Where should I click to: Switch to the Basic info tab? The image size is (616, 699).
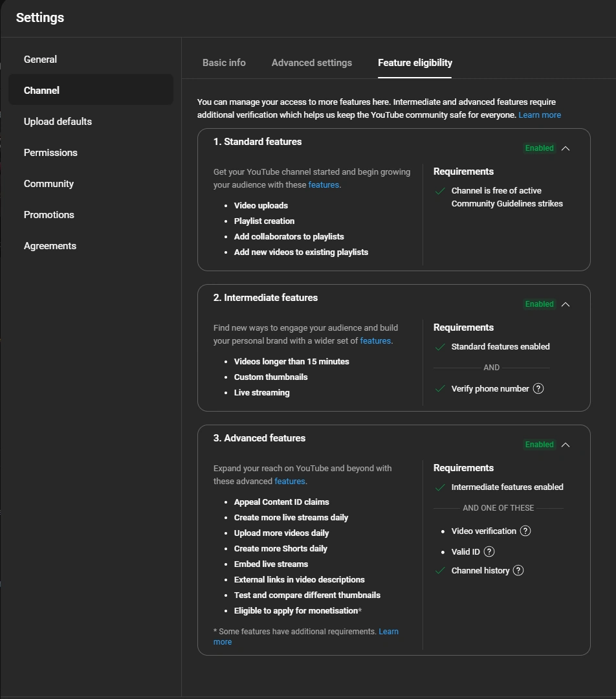click(x=224, y=63)
